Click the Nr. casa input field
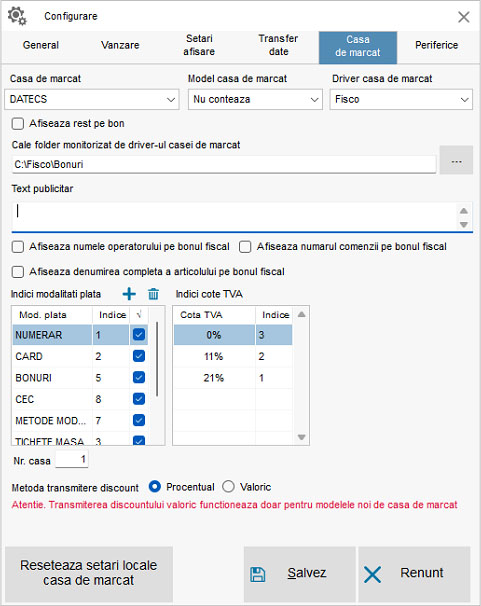Viewport: 481px width, 606px height. click(72, 459)
